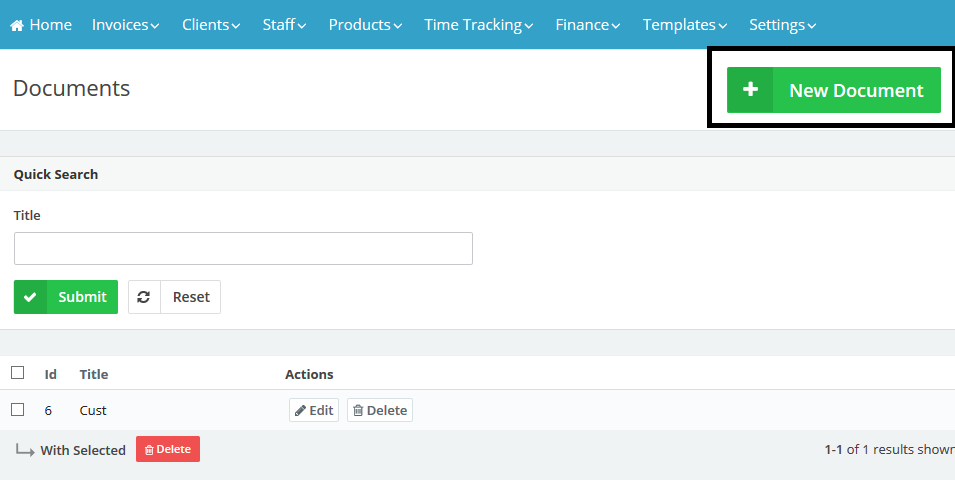Tick the select-all checkbox in table header

click(x=17, y=373)
